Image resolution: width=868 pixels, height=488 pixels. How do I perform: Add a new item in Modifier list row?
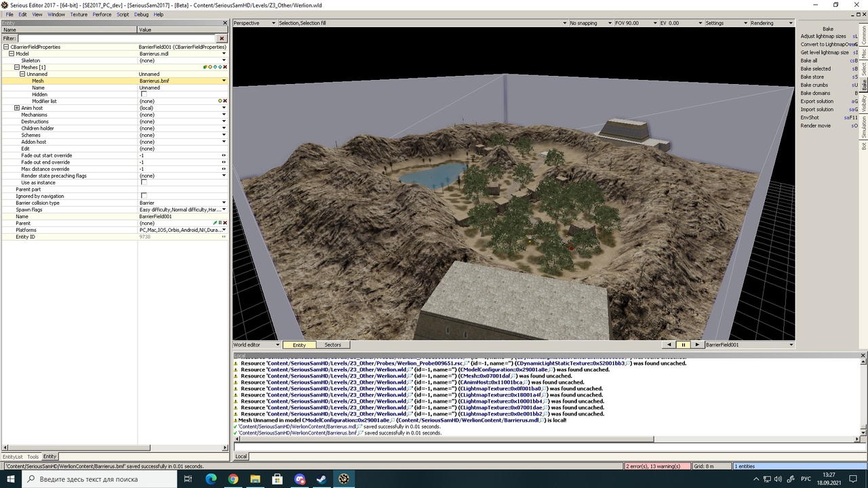click(x=220, y=101)
